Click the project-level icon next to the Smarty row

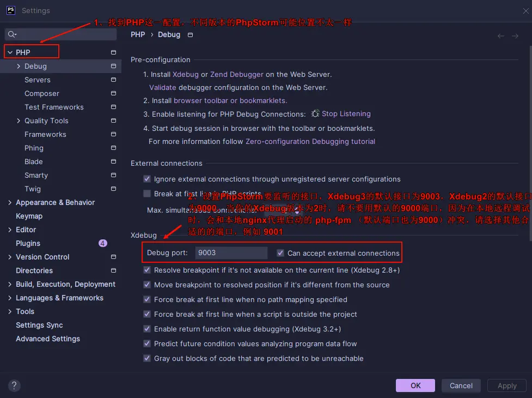(x=113, y=175)
